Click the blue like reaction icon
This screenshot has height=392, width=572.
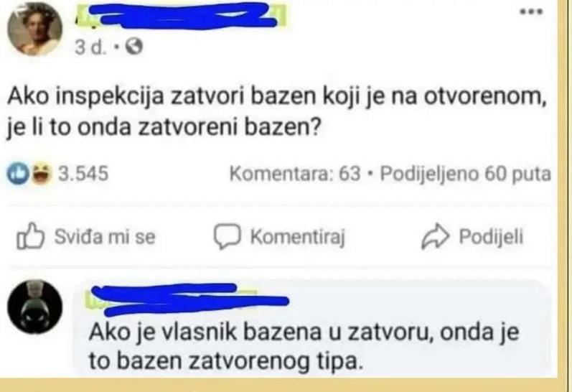[17, 173]
